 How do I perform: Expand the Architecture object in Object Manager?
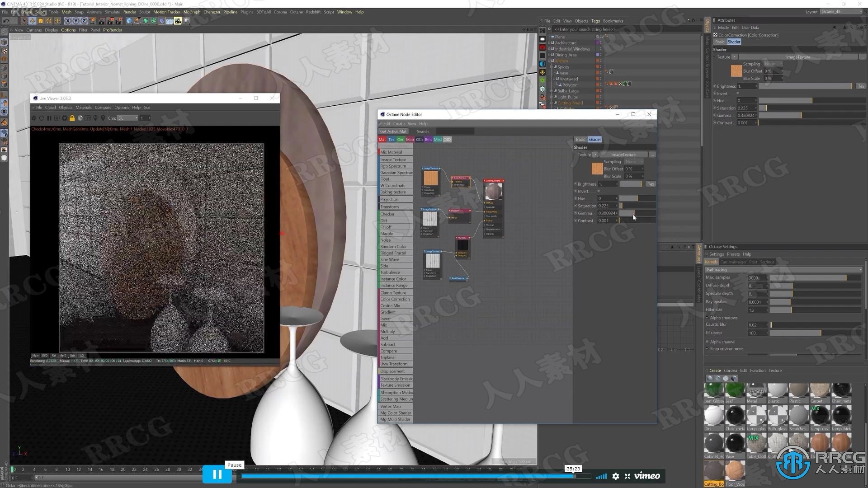pyautogui.click(x=550, y=43)
